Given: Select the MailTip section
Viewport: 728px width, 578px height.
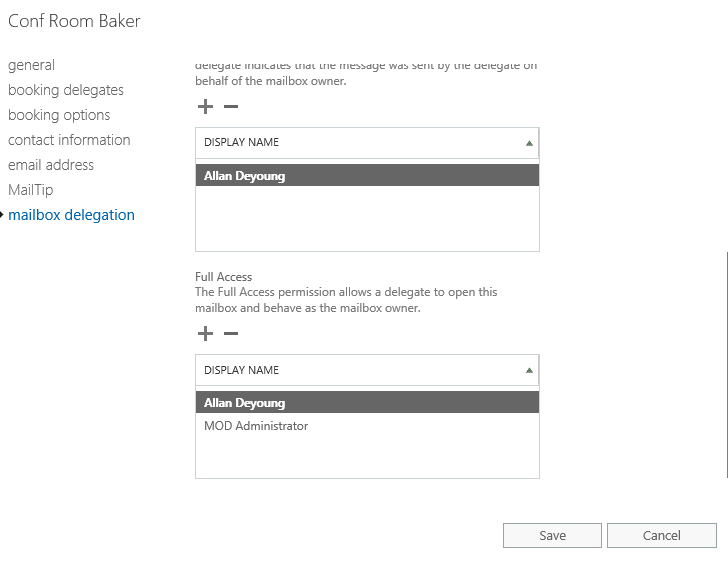Looking at the screenshot, I should coord(31,190).
